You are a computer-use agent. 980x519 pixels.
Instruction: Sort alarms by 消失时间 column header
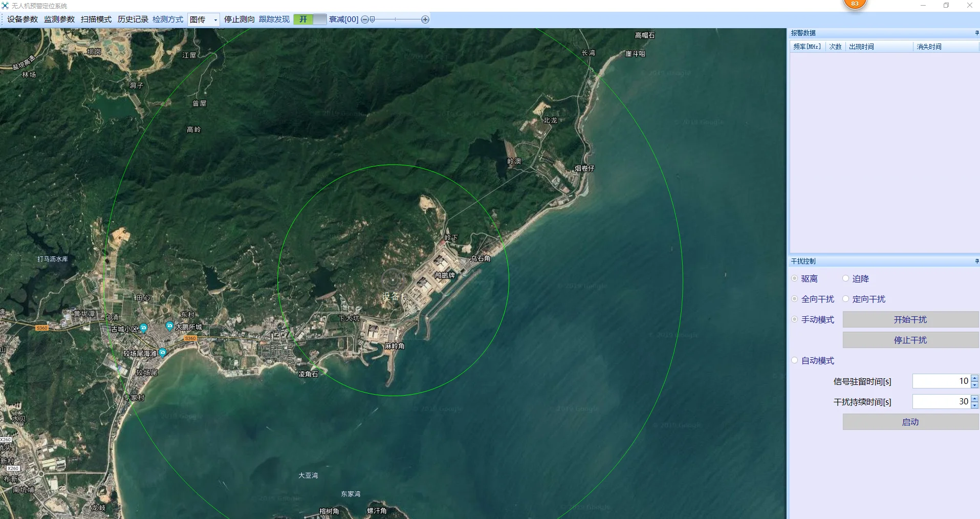(x=946, y=47)
